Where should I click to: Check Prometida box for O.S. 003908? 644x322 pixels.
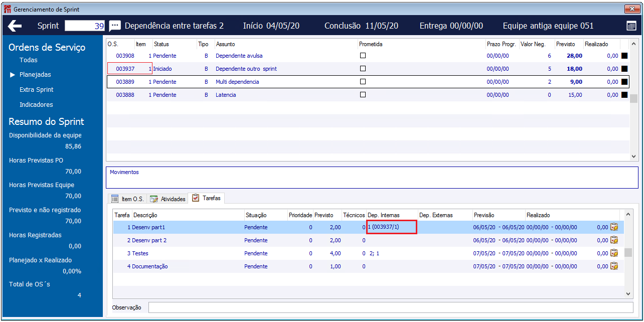[x=363, y=56]
